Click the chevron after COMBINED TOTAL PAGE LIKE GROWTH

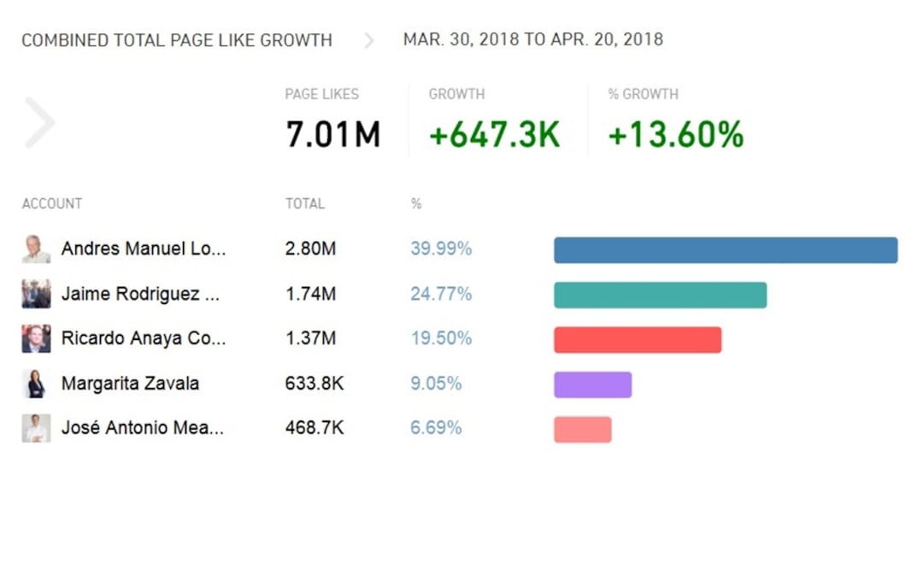pos(368,39)
